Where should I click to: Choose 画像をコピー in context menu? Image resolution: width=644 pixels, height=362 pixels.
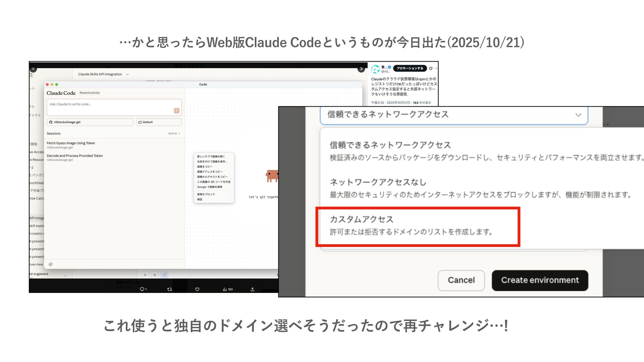(x=205, y=167)
